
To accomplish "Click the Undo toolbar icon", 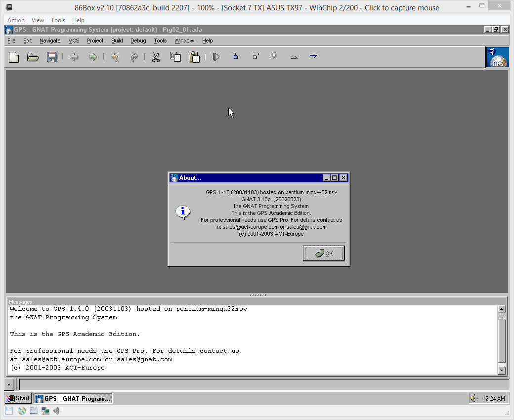I will (x=115, y=57).
